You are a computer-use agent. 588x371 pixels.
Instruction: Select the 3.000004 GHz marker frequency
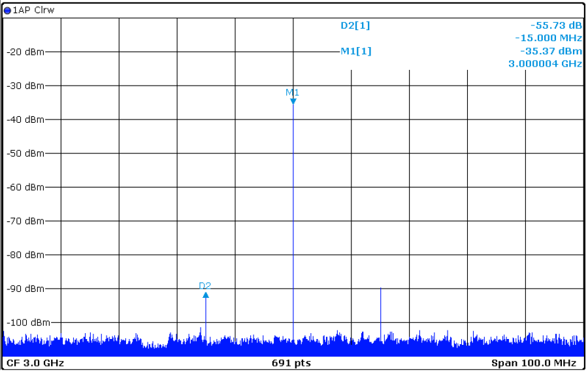(x=545, y=63)
